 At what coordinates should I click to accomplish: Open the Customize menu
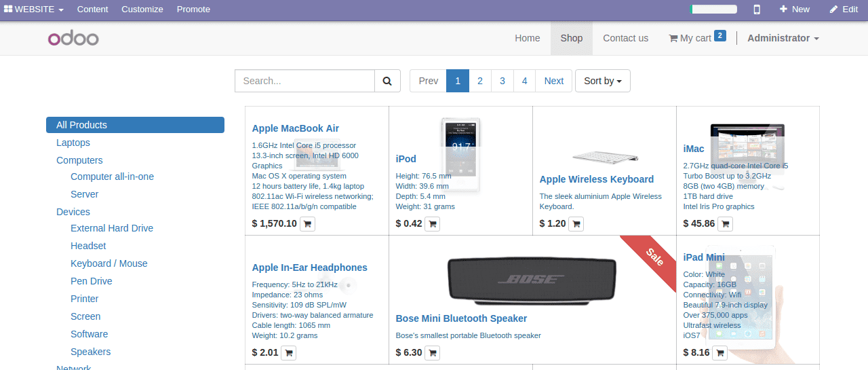[x=142, y=10]
